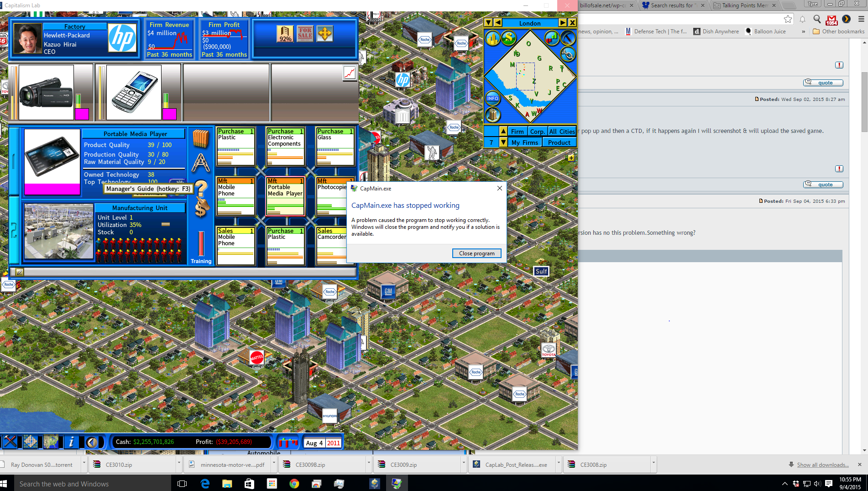This screenshot has height=491, width=868.
Task: Open the world map icon
Action: (x=51, y=442)
